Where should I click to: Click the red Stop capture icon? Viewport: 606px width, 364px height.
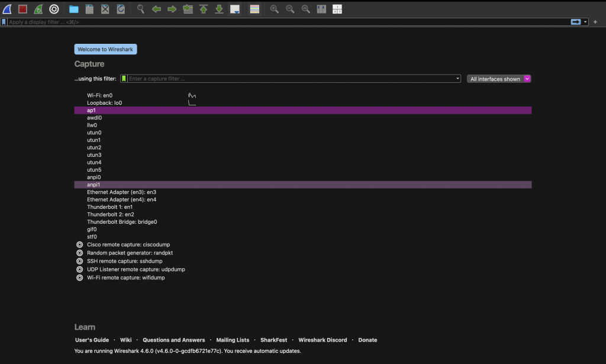[22, 9]
